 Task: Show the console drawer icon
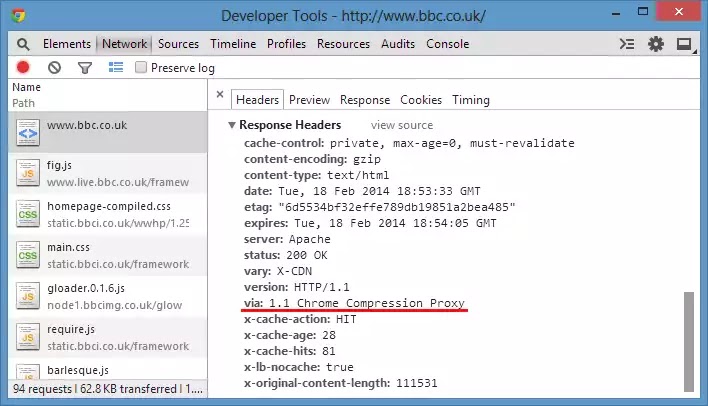coord(627,44)
